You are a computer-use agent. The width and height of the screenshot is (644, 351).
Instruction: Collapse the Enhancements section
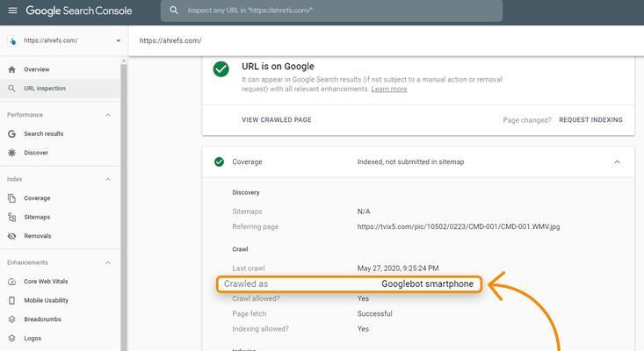[108, 263]
